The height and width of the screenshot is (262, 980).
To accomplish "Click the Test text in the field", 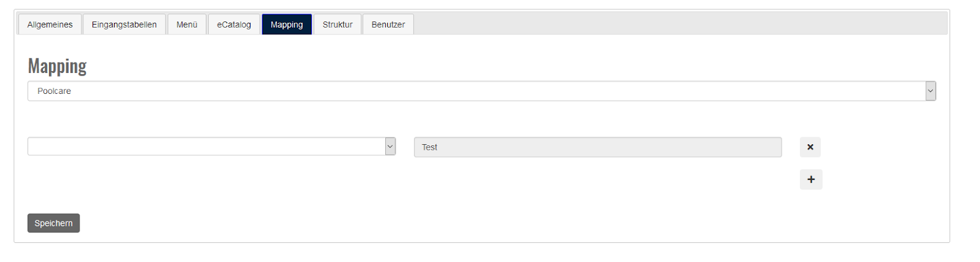I will point(429,147).
